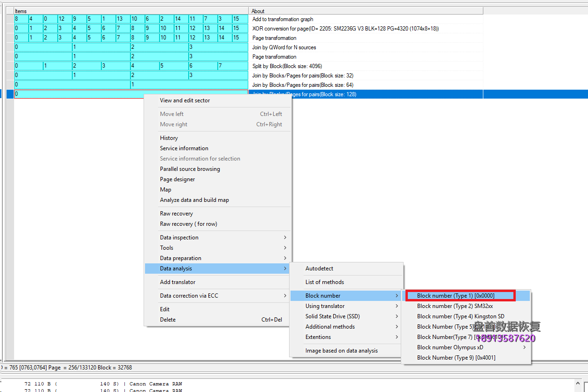Choose Block number (Type 2) SM32xx
Viewport: 588px width, 392px height.
(x=466, y=306)
